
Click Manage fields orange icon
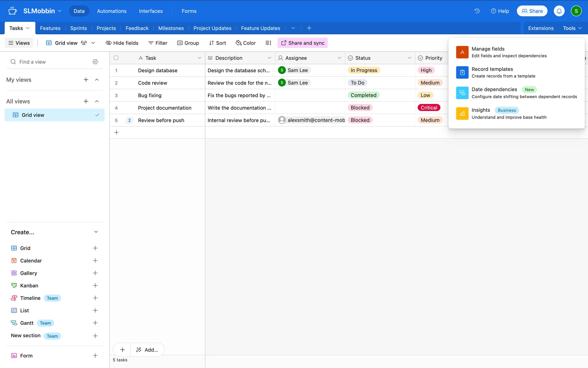click(x=462, y=52)
